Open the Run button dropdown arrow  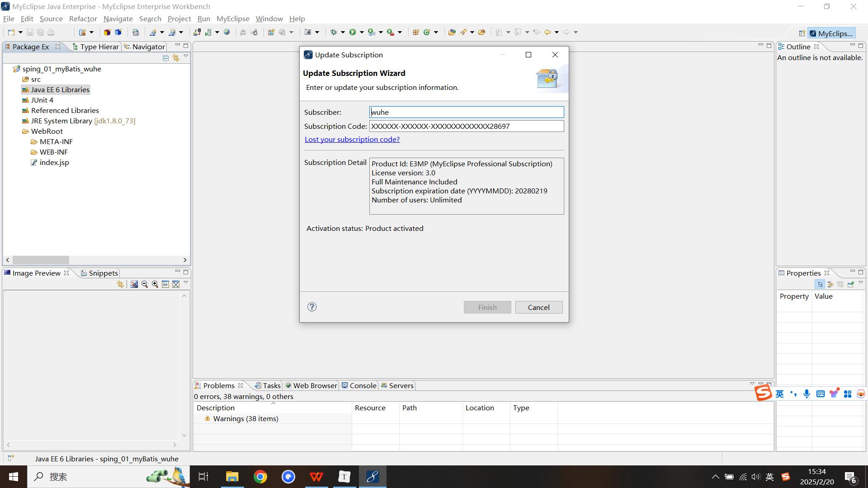tap(361, 32)
